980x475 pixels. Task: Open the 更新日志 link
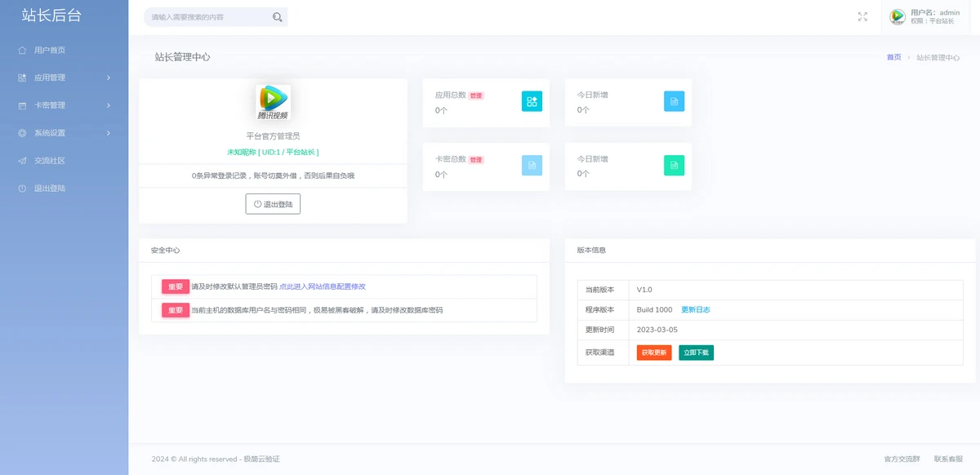[696, 310]
